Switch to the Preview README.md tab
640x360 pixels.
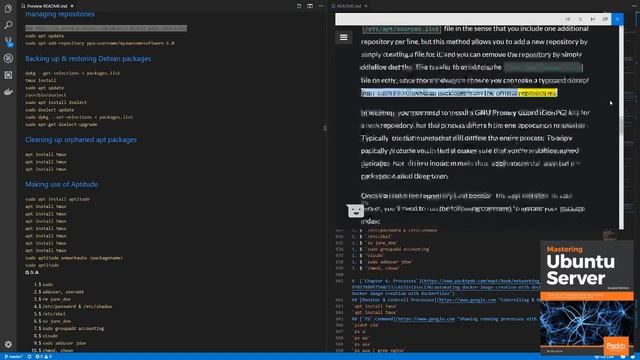point(47,6)
